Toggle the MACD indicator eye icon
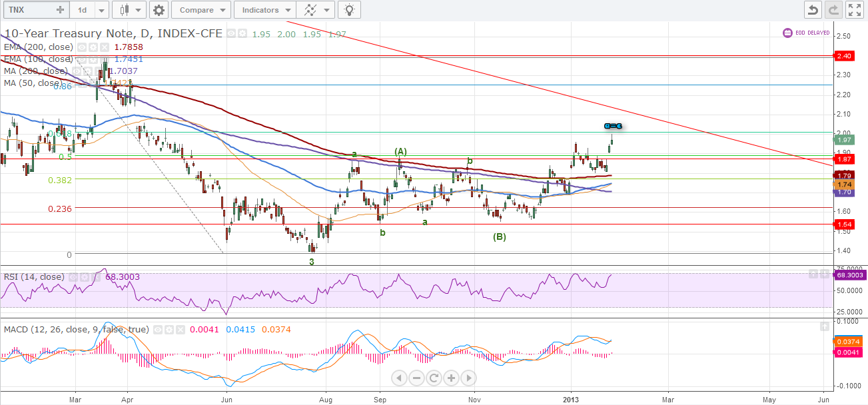This screenshot has height=405, width=868. click(x=157, y=329)
